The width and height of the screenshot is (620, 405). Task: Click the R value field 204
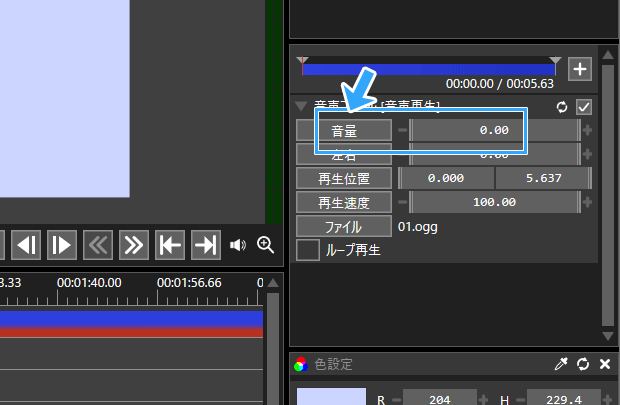(x=440, y=399)
